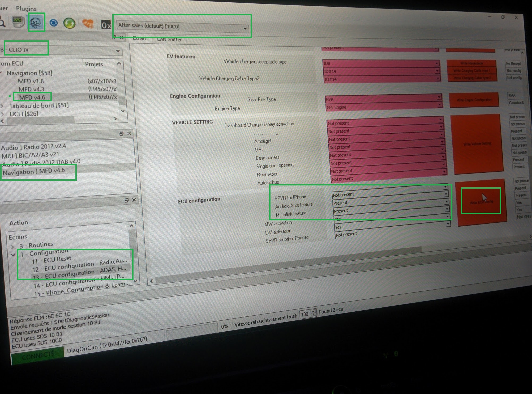
Task: Select MFD v4.3 in ECU tree
Action: [31, 89]
